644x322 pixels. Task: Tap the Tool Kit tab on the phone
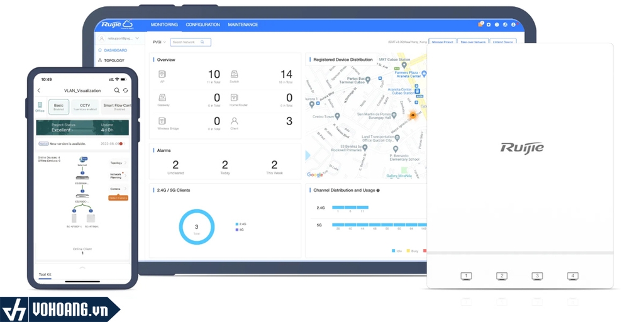point(45,274)
